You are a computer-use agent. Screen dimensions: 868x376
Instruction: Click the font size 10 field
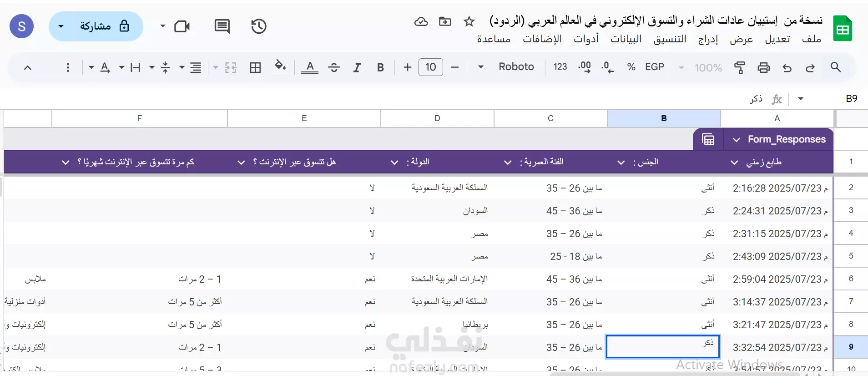pos(431,67)
